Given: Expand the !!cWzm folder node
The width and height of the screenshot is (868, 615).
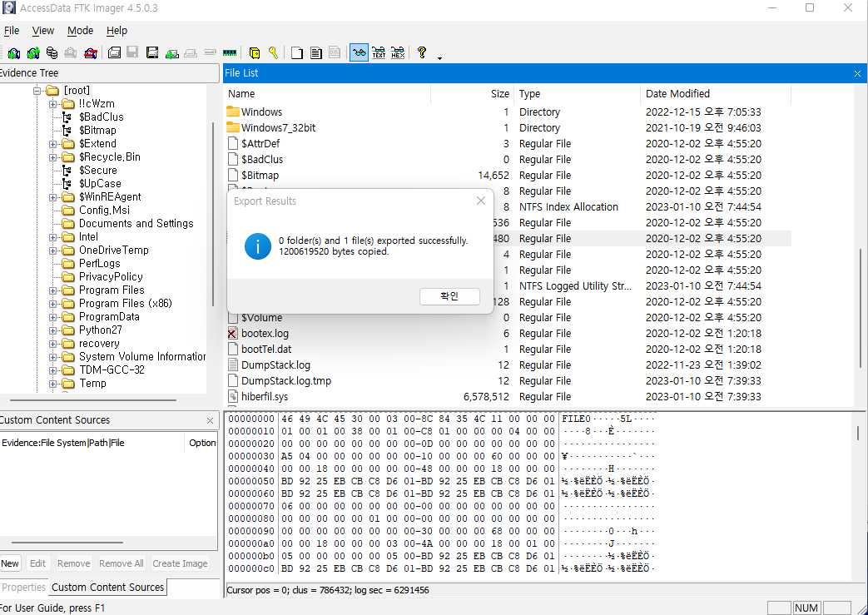Looking at the screenshot, I should point(52,103).
